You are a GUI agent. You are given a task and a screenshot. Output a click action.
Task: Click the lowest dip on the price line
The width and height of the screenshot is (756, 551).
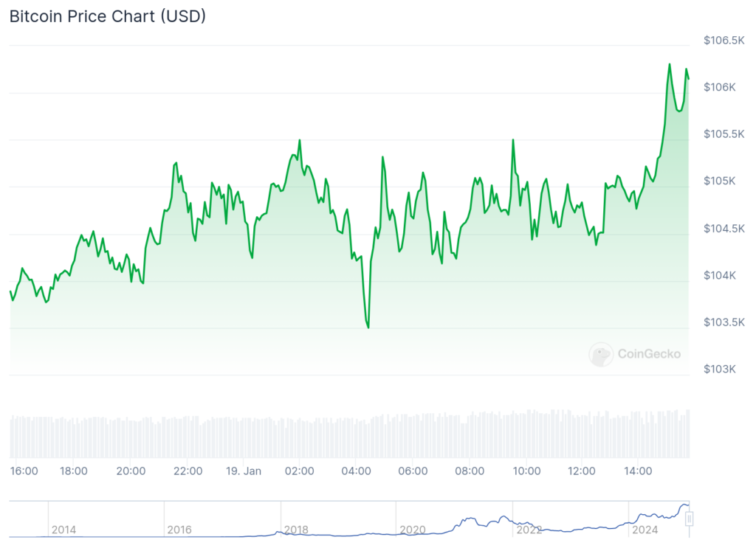[368, 327]
